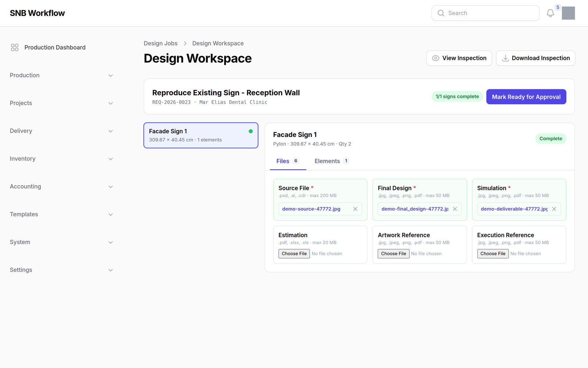588x368 pixels.
Task: Remove the demo-final_design-47772 file
Action: coord(455,209)
